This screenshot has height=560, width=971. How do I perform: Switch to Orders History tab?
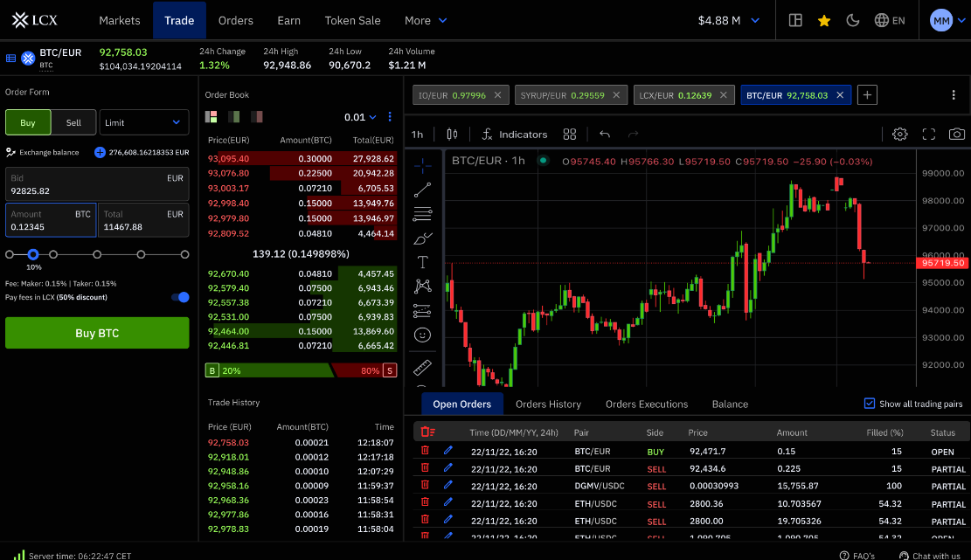coord(548,404)
